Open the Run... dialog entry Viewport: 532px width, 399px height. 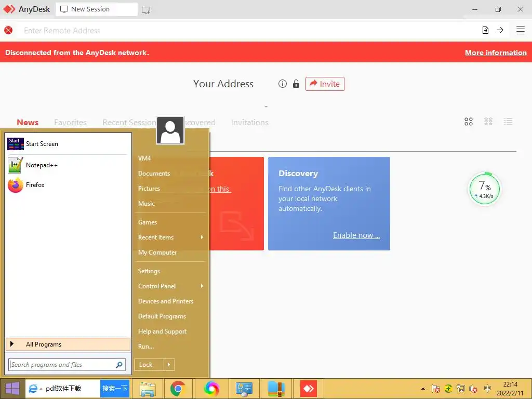146,347
